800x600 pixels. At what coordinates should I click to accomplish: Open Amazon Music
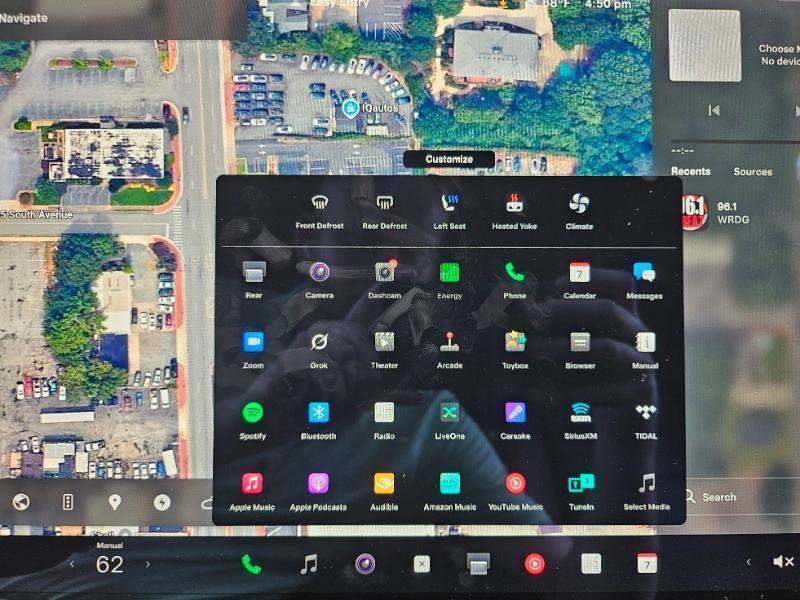(450, 491)
